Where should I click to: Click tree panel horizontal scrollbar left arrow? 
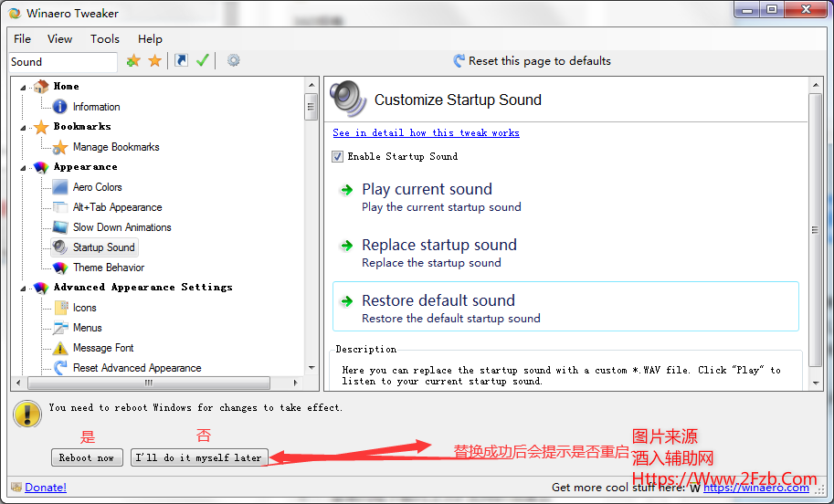tap(18, 383)
